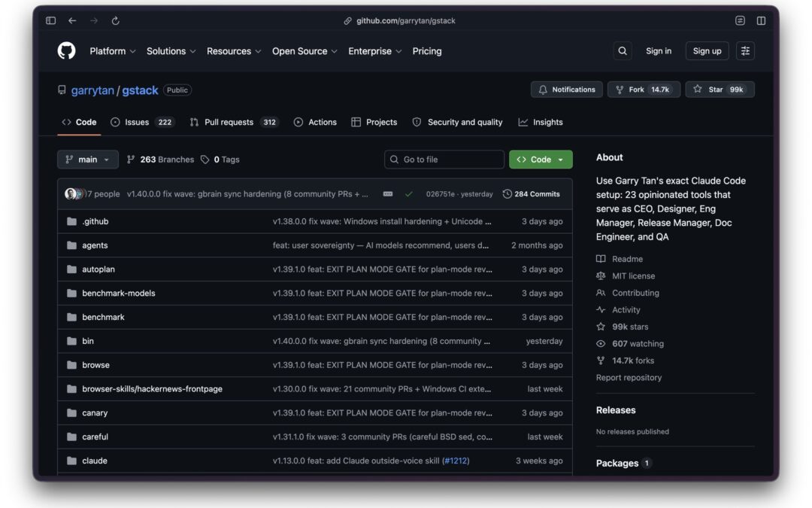Click the Report repository link
Viewport: 812px width, 508px height.
coord(629,377)
